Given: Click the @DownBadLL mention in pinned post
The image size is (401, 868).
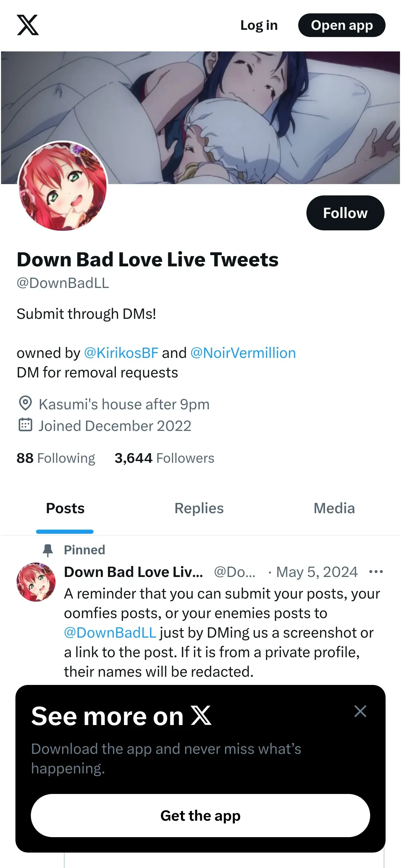Looking at the screenshot, I should [110, 632].
